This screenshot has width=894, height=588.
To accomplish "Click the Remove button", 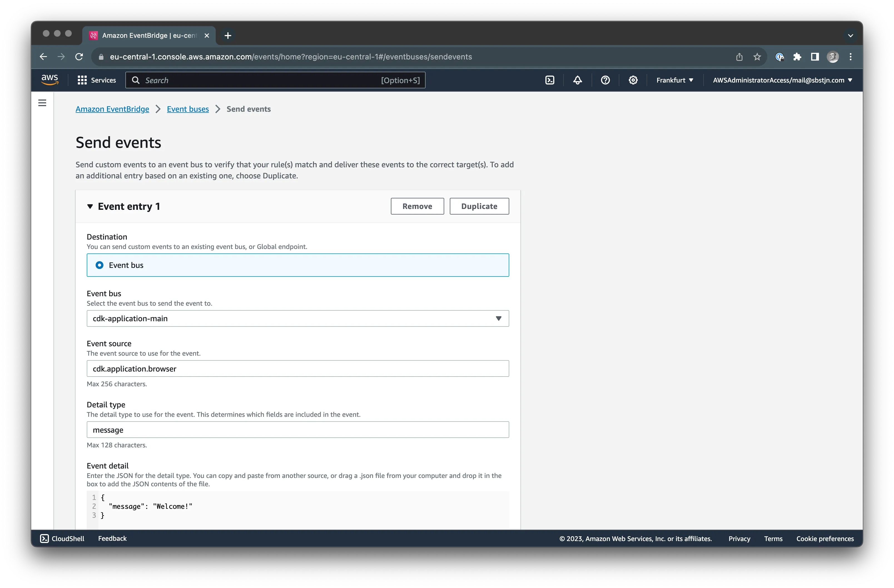I will [x=417, y=206].
